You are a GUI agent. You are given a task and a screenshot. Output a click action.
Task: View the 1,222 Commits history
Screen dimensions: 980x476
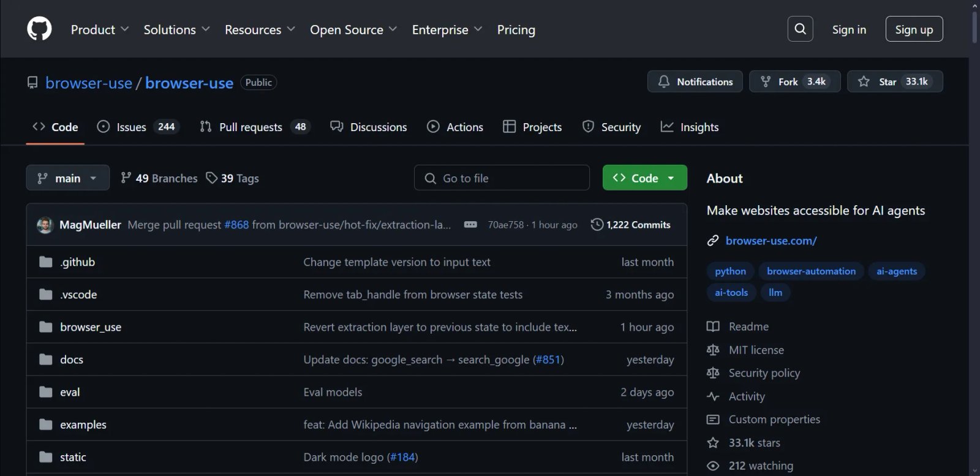[x=631, y=225]
